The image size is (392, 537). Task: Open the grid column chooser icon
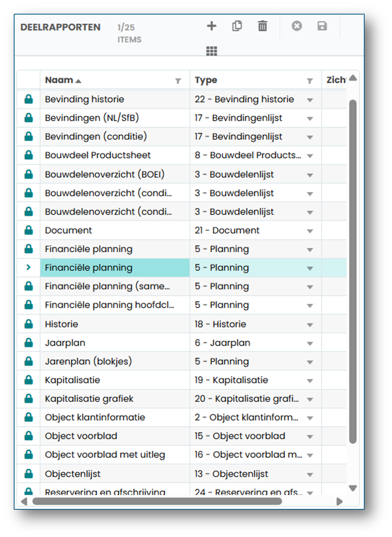tap(212, 51)
